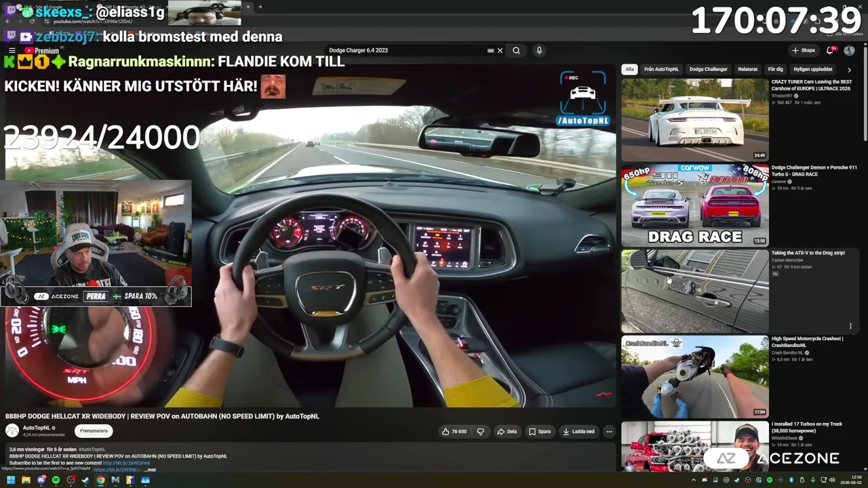Open the on-screen keyboard in search box
Image resolution: width=868 pixels, height=488 pixels.
[490, 51]
